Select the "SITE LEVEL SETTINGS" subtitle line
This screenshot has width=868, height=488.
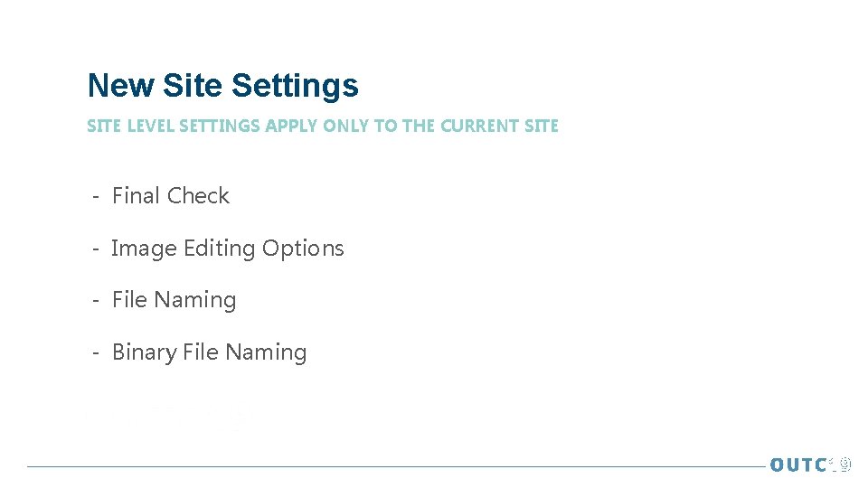tap(322, 127)
